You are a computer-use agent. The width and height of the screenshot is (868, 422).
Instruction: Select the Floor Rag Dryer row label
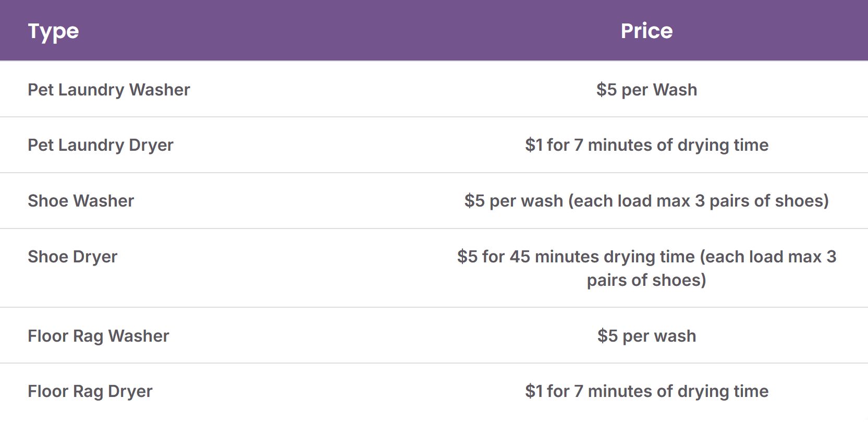tap(90, 391)
